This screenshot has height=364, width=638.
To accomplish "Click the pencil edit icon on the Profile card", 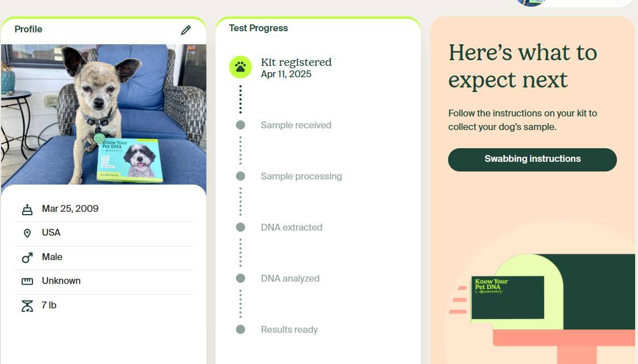I will click(186, 30).
